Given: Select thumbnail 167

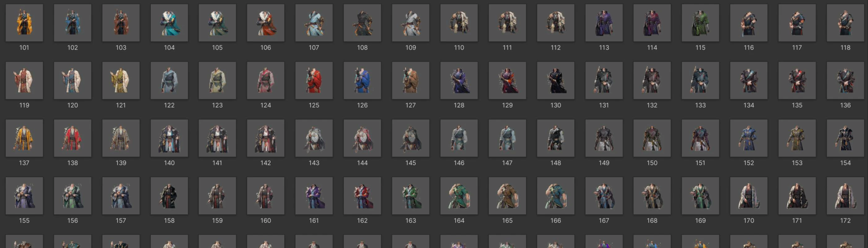Looking at the screenshot, I should (x=604, y=196).
